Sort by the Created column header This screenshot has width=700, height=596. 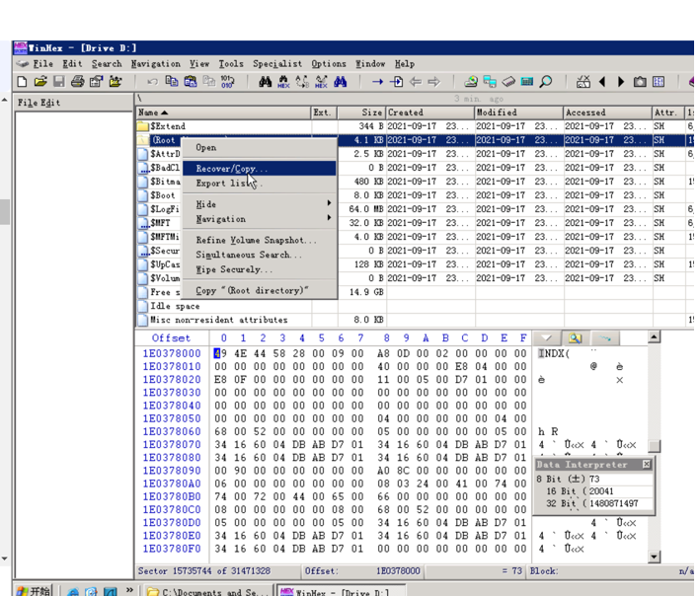429,112
